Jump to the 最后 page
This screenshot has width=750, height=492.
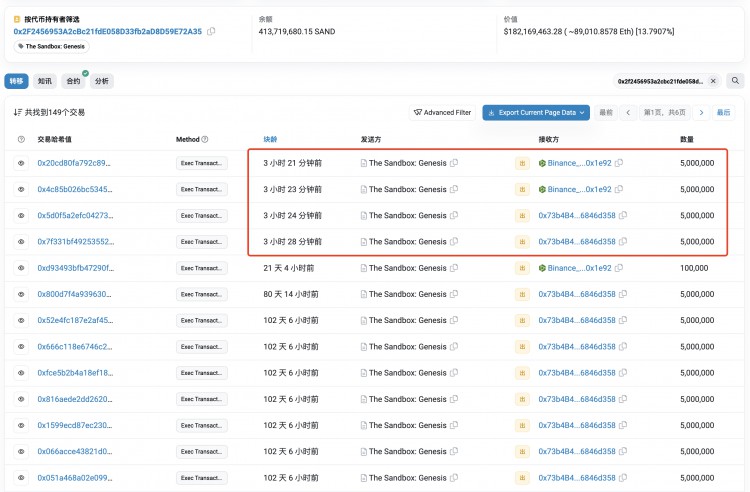click(723, 112)
